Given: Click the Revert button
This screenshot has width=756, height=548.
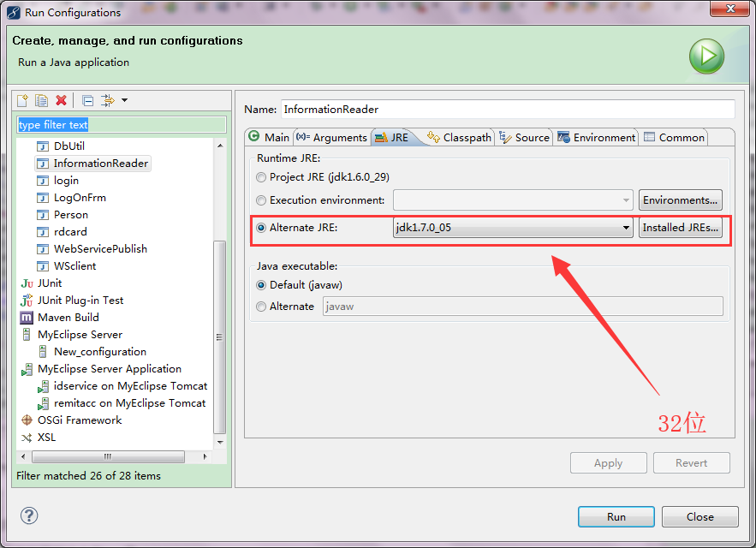Looking at the screenshot, I should [692, 463].
